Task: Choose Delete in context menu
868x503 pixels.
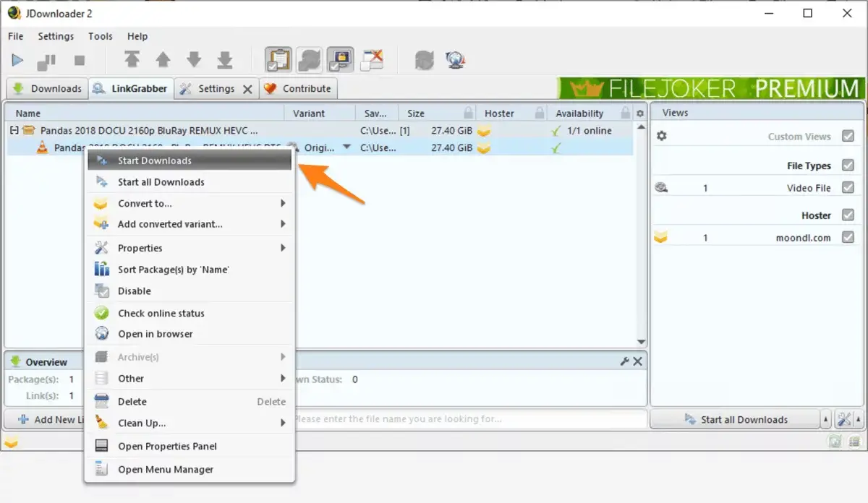Action: (190, 401)
